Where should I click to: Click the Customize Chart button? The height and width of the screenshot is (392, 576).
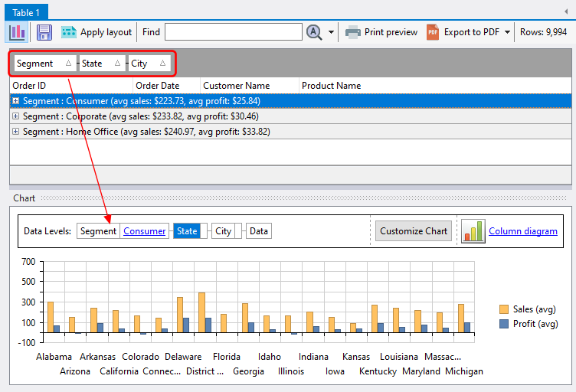[x=414, y=231]
